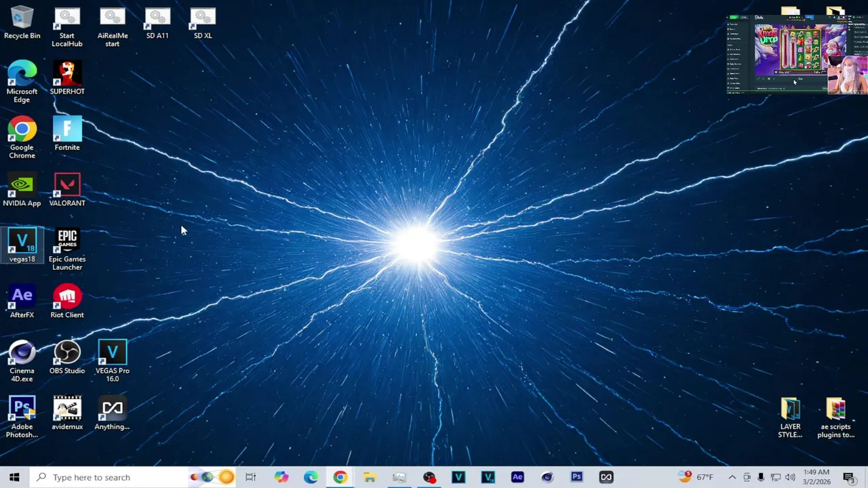This screenshot has height=488, width=868.
Task: Open Photoshop from the taskbar
Action: coord(576,477)
